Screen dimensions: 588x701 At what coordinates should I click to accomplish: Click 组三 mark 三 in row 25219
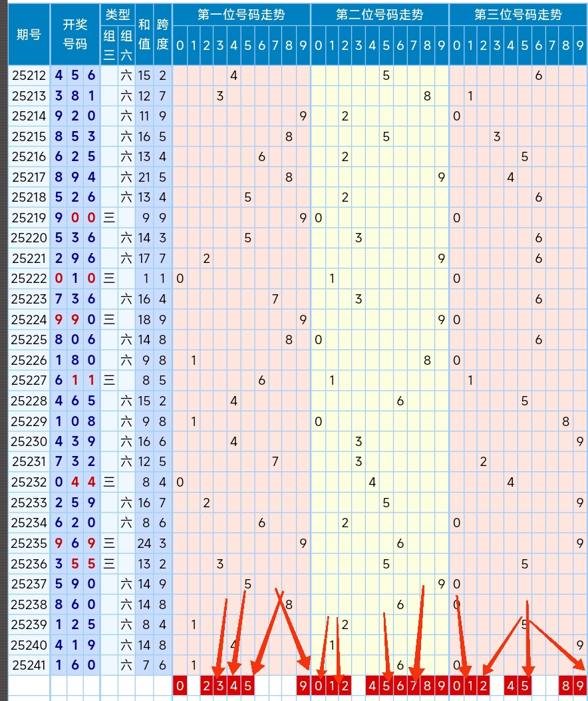(110, 218)
